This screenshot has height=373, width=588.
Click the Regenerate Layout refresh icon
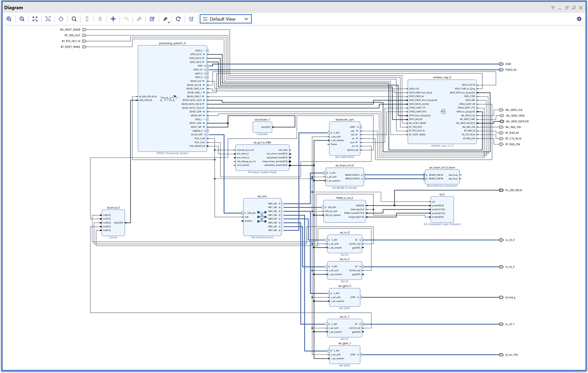(178, 19)
